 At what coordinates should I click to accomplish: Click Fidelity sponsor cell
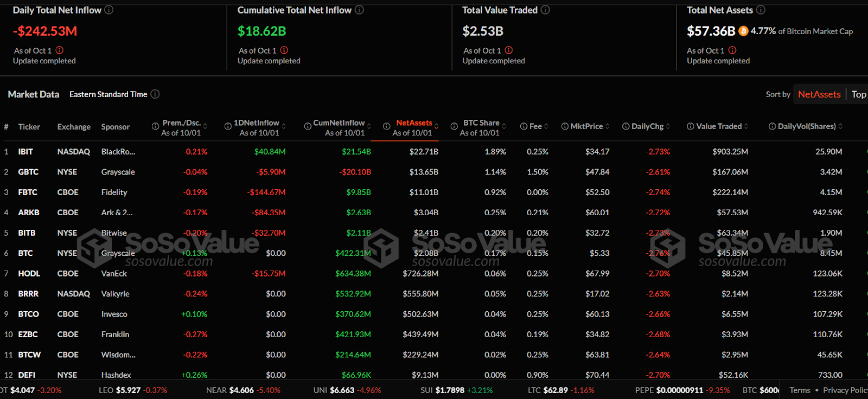114,192
